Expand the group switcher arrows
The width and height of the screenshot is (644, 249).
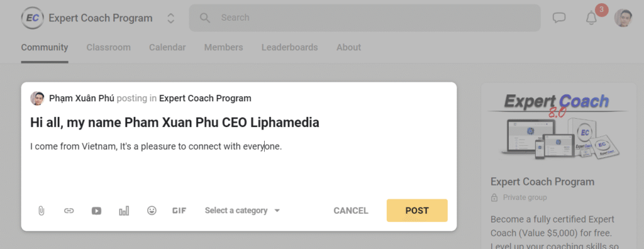[x=171, y=18]
